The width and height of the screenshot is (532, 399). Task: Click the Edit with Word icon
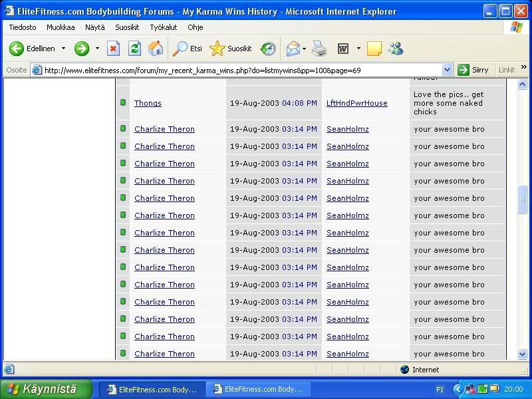pyautogui.click(x=343, y=49)
